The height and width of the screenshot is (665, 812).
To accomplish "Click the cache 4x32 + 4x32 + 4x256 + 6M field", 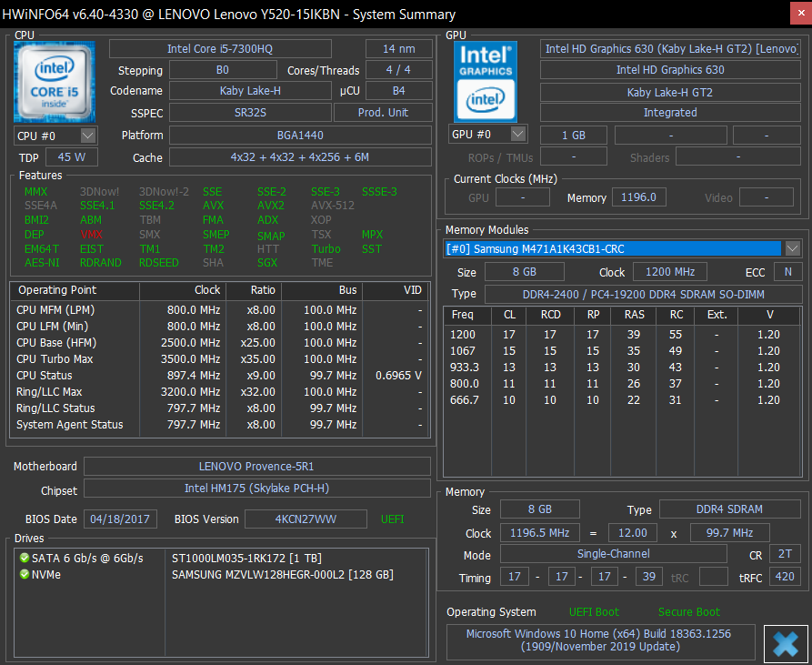I will point(300,157).
